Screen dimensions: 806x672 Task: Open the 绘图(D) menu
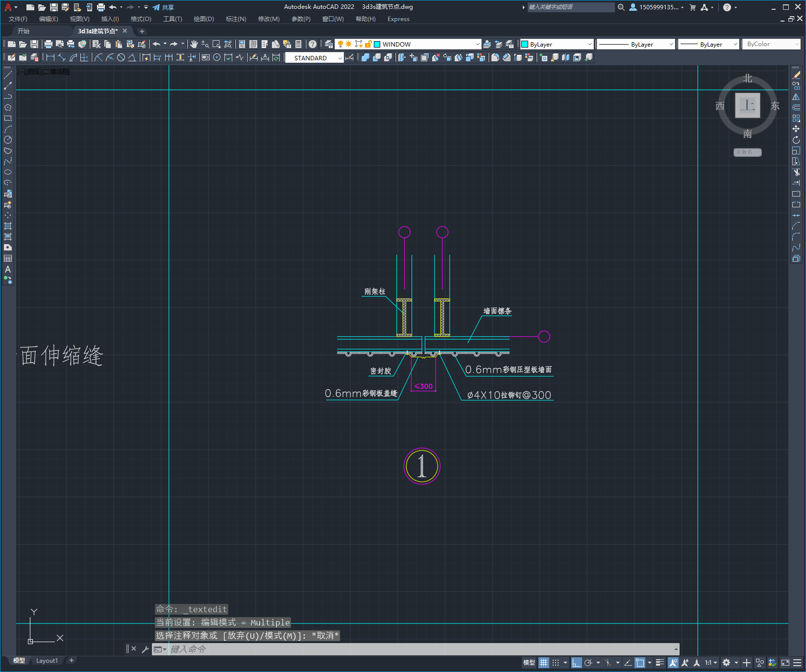[204, 19]
